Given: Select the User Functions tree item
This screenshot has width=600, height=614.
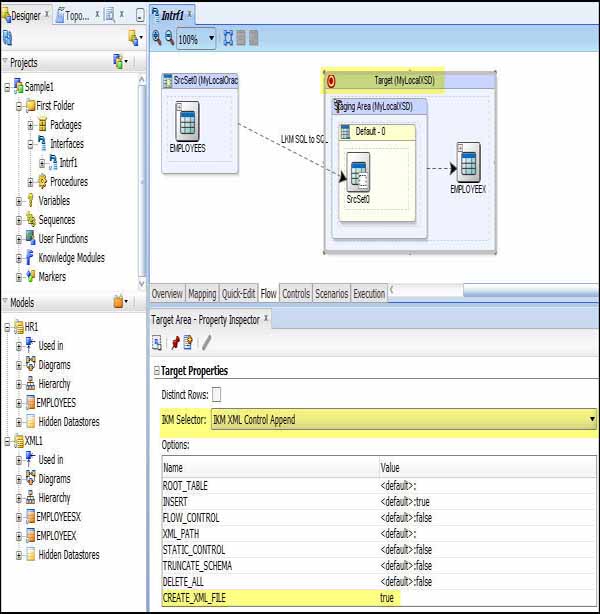Looking at the screenshot, I should [x=63, y=239].
